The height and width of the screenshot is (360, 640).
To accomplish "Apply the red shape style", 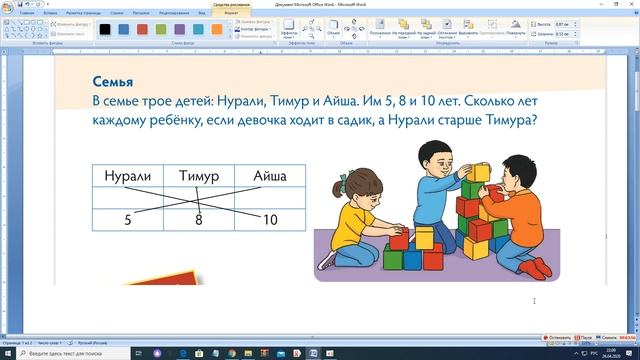I will [x=142, y=29].
